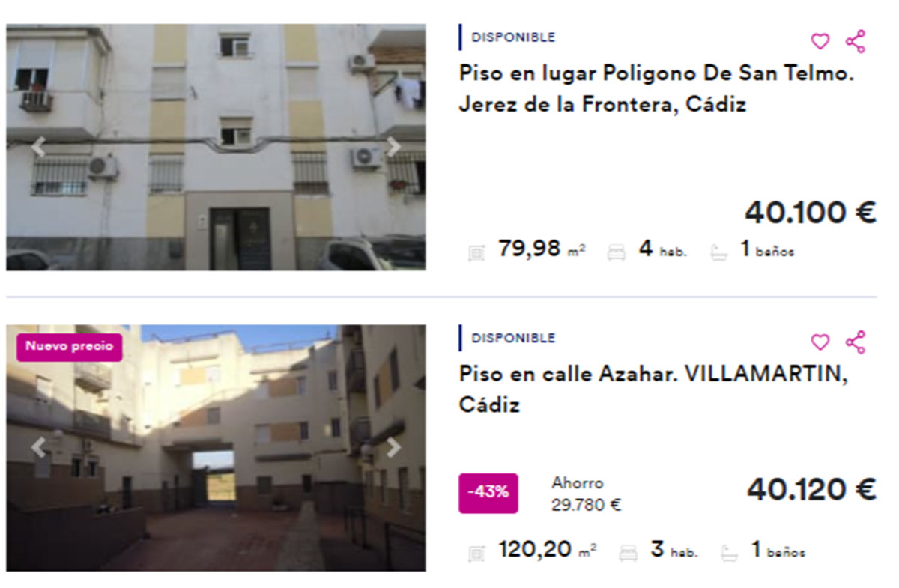Show next photo of San Telmo flat
899x588 pixels.
tap(393, 147)
